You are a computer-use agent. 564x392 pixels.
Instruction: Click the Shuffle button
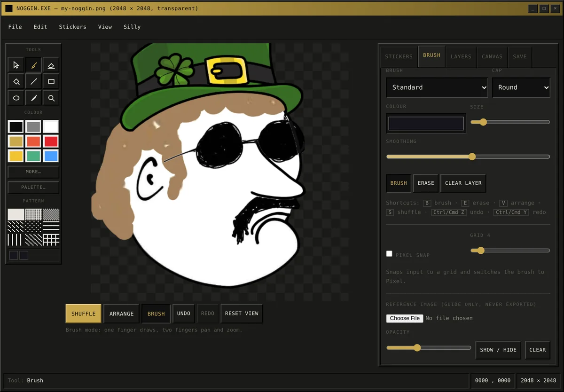83,314
